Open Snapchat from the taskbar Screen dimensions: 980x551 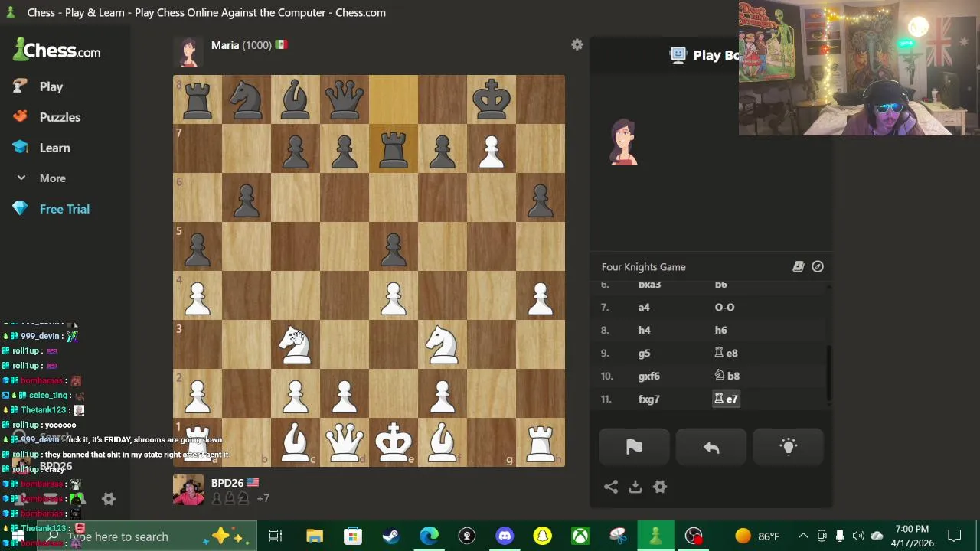(x=542, y=536)
